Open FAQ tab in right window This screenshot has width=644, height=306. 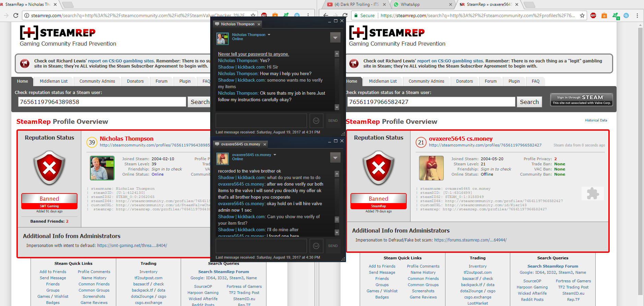pos(536,81)
